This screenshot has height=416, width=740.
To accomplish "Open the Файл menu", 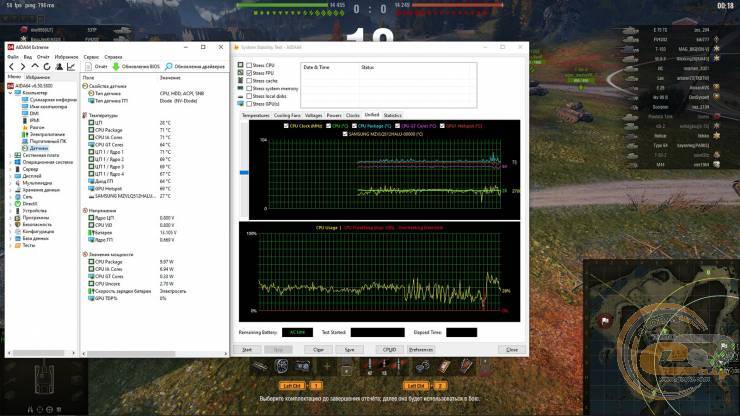I will (13, 57).
